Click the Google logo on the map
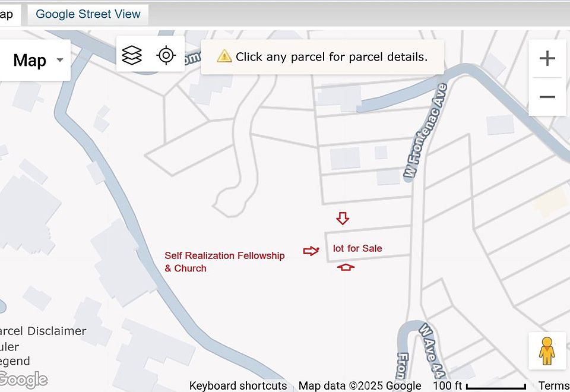This screenshot has width=570, height=392. pos(23,380)
